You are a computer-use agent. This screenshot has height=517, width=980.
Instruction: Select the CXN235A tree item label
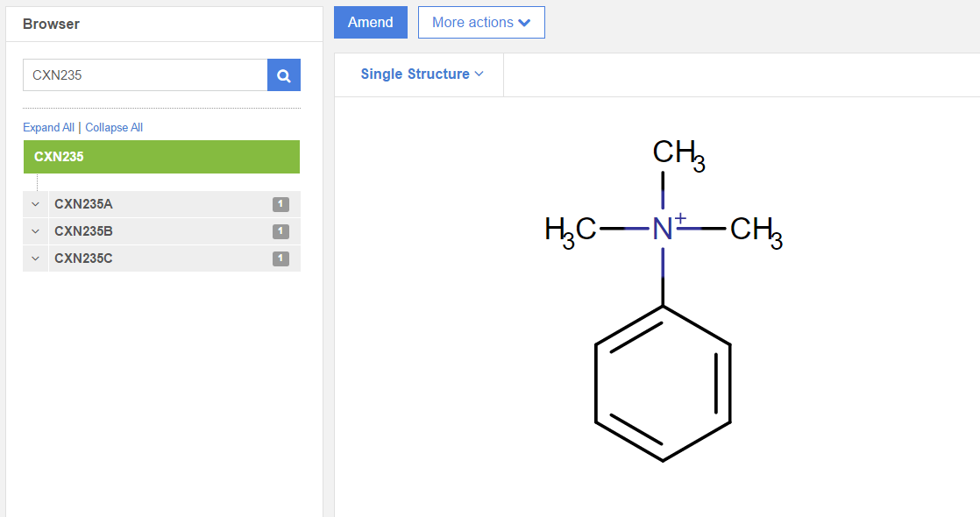click(83, 204)
